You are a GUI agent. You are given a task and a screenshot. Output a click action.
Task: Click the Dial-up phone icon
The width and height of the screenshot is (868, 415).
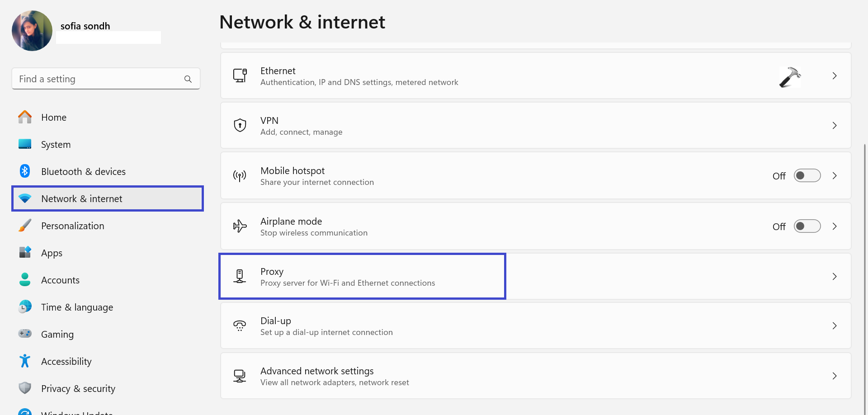pyautogui.click(x=240, y=325)
